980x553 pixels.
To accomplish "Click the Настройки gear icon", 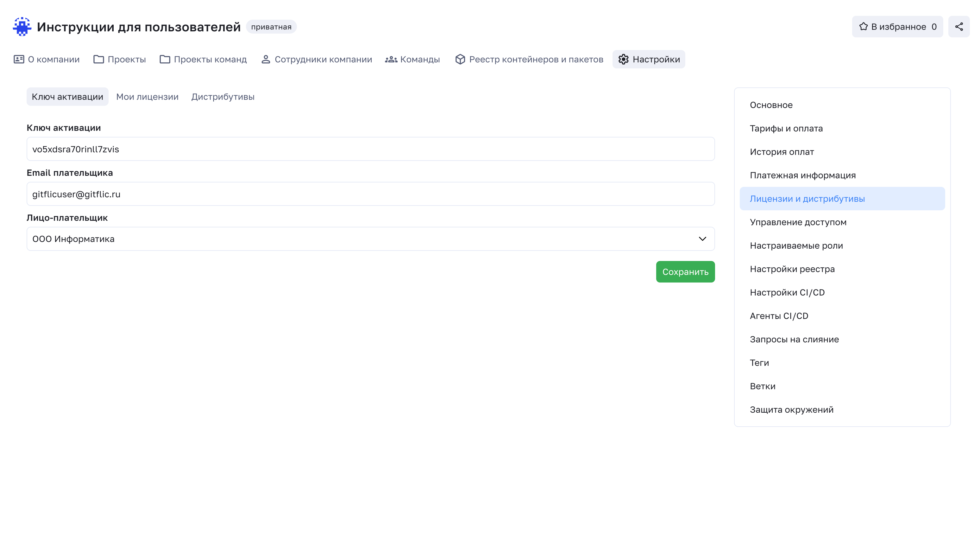I will 623,59.
